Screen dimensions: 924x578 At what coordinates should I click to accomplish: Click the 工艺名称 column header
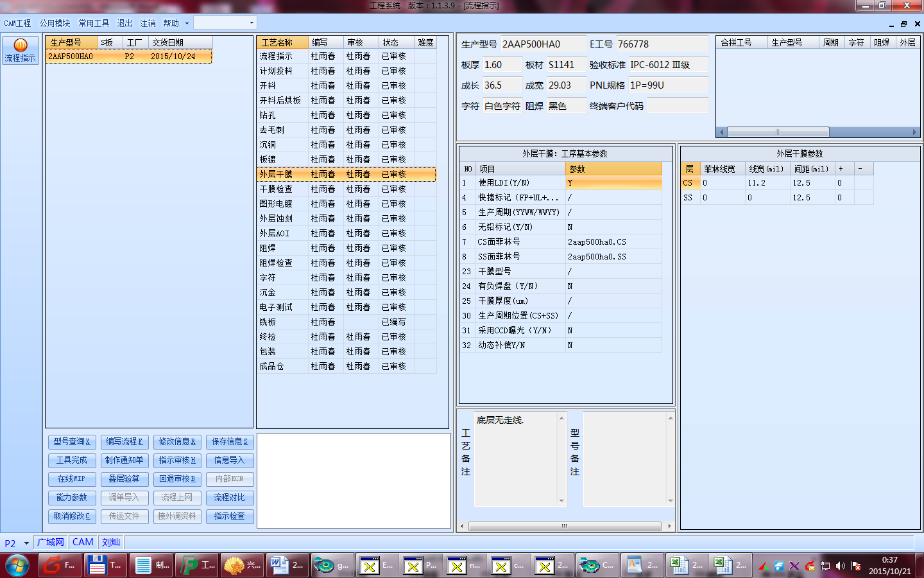point(282,42)
